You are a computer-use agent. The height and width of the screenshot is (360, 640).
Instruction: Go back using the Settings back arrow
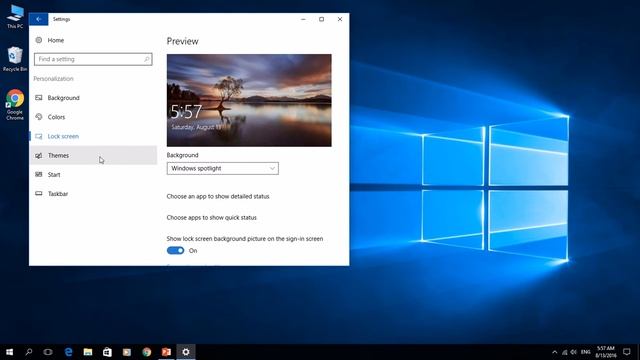(38, 19)
